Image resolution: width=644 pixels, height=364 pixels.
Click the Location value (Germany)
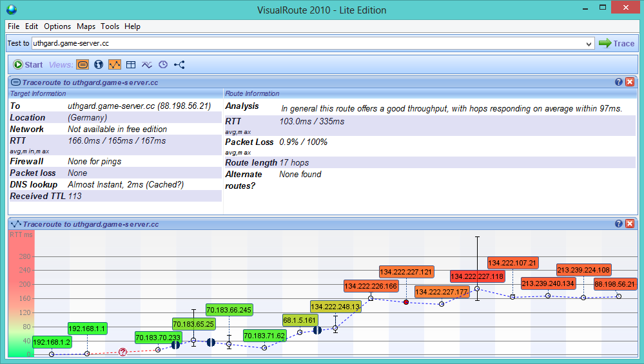tap(88, 117)
